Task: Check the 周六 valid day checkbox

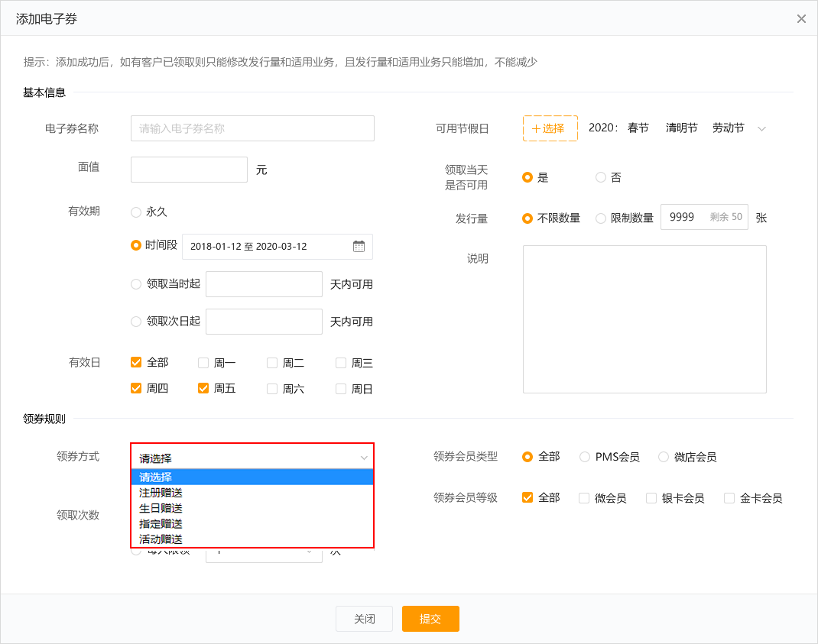Action: [x=272, y=389]
